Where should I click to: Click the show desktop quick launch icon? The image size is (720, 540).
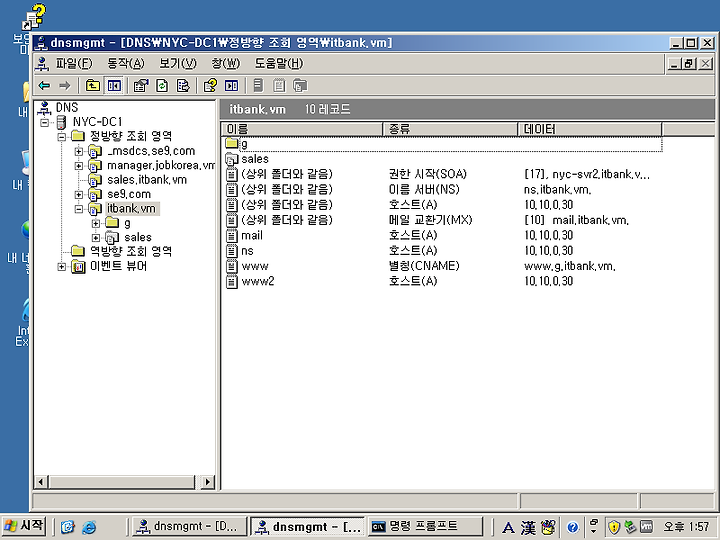coord(68,527)
